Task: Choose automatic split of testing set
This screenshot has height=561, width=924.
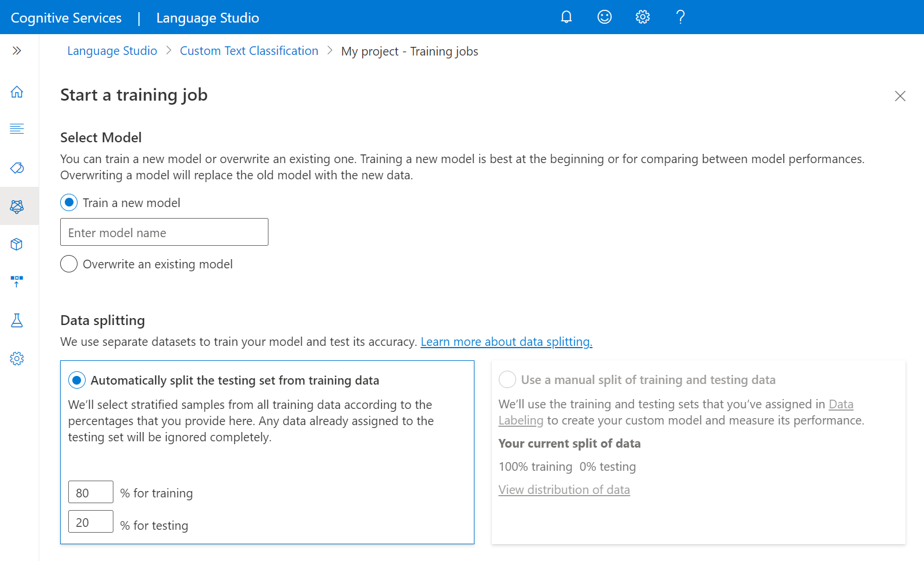Action: pos(77,380)
